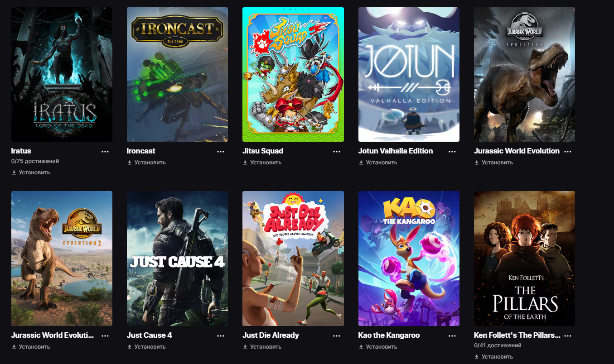614x364 pixels.
Task: Show the options menu for Just Cause 4
Action: [221, 336]
